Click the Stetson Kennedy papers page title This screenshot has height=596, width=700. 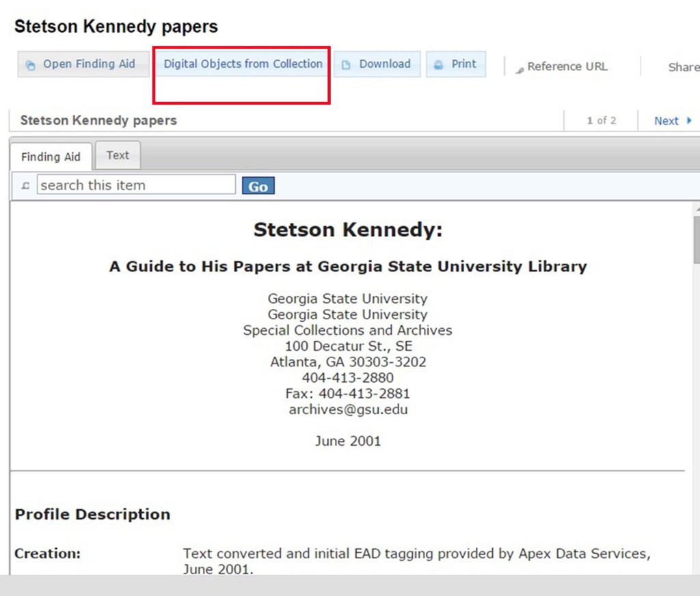116,27
